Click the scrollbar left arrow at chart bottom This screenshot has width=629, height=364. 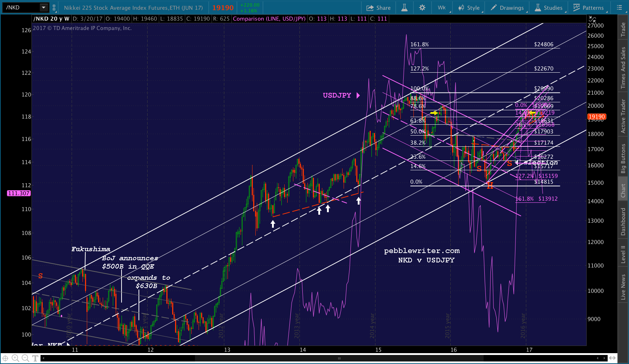click(43, 359)
